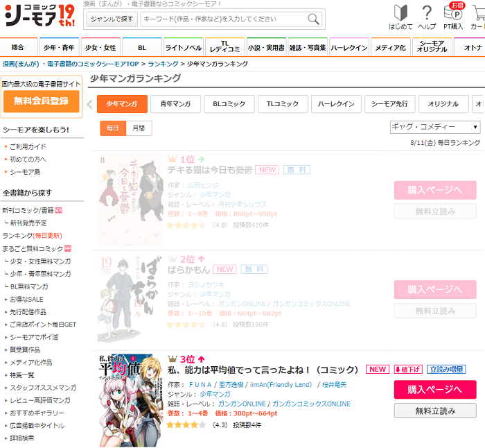The image size is (485, 448).
Task: Select the メディア化 navigation tab
Action: [391, 47]
